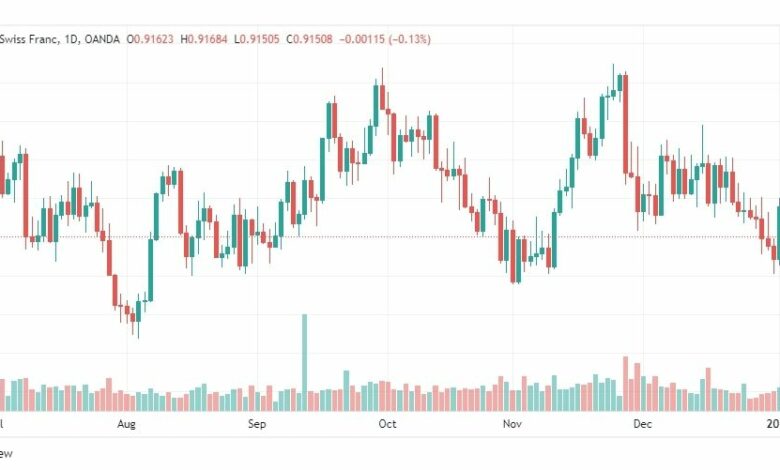Click the peak green candle just before October
Viewport: 780px width, 470px height.
(x=376, y=105)
